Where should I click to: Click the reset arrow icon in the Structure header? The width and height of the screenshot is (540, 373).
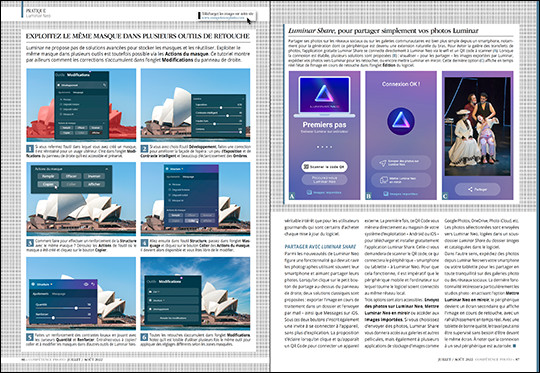[93, 284]
